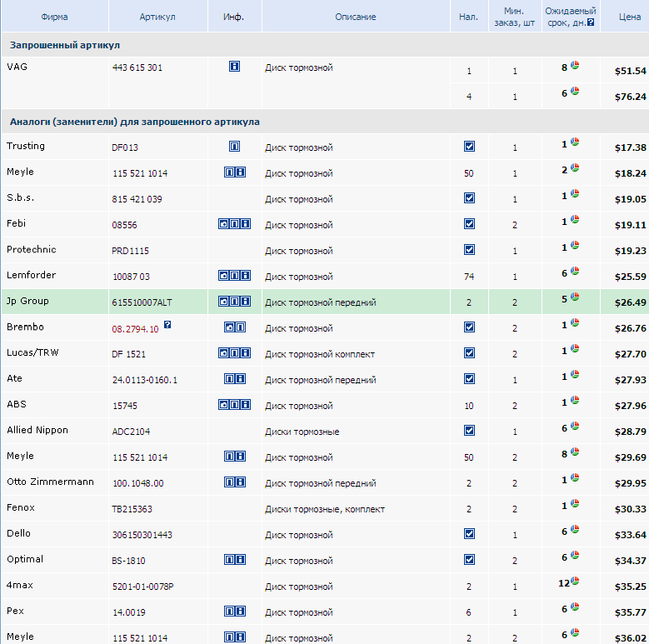The height and width of the screenshot is (644, 649).
Task: Open the info icon in VAG 443 615 301 row
Action: tap(234, 66)
